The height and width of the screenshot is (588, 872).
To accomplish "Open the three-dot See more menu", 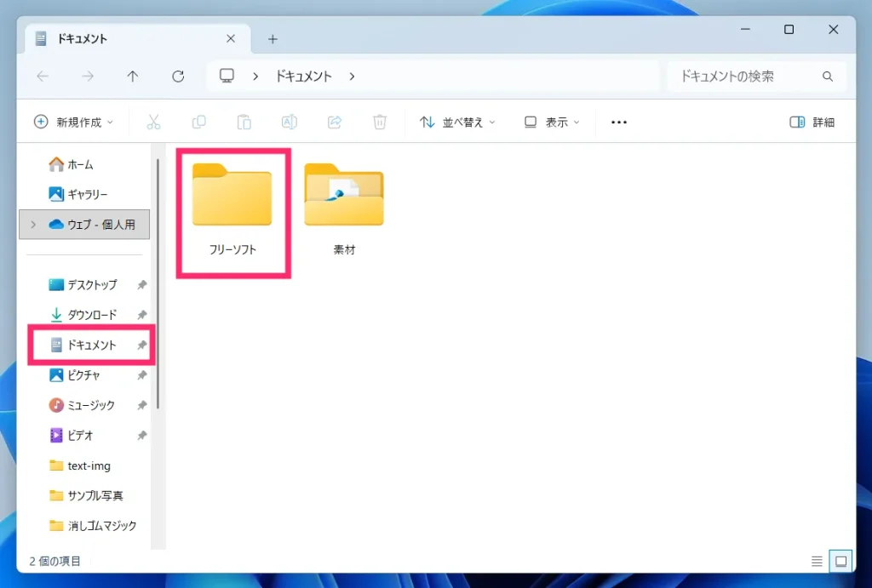I will (x=619, y=123).
